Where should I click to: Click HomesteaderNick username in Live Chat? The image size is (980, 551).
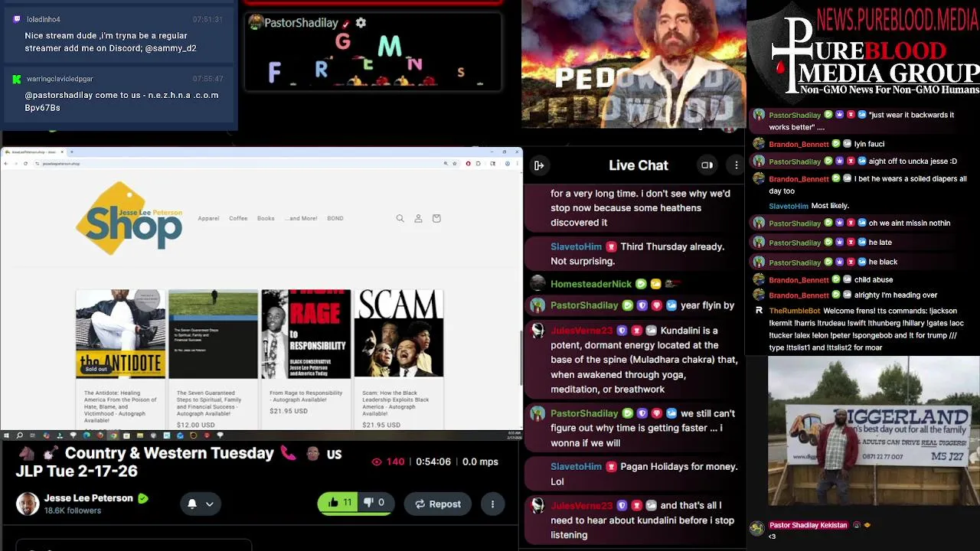click(591, 284)
